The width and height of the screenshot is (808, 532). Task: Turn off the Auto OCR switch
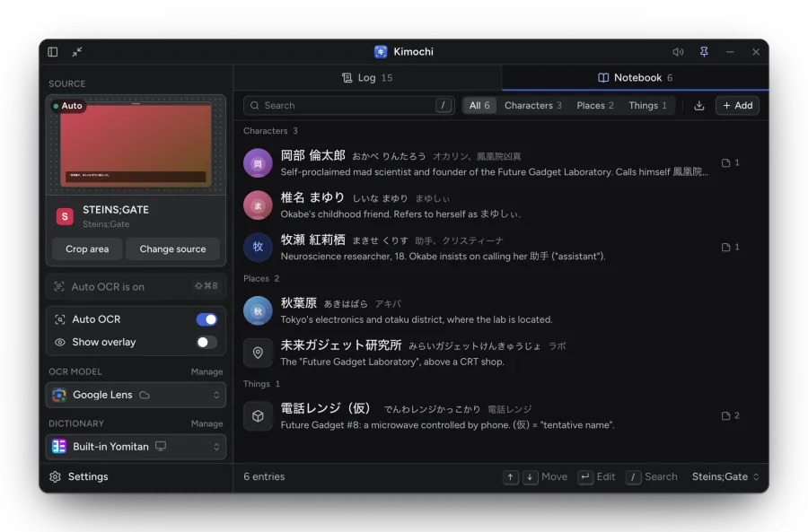click(206, 319)
